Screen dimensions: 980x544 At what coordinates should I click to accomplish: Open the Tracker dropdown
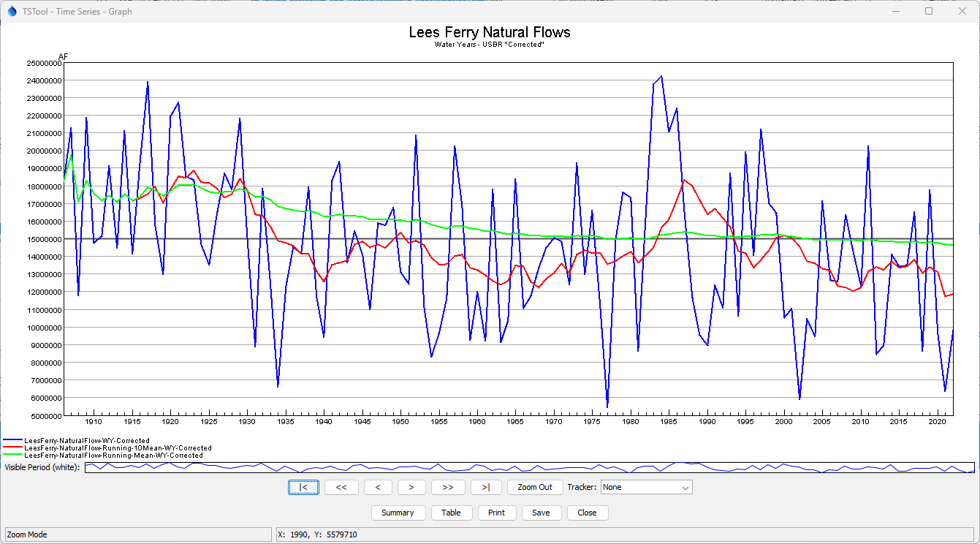pyautogui.click(x=647, y=487)
